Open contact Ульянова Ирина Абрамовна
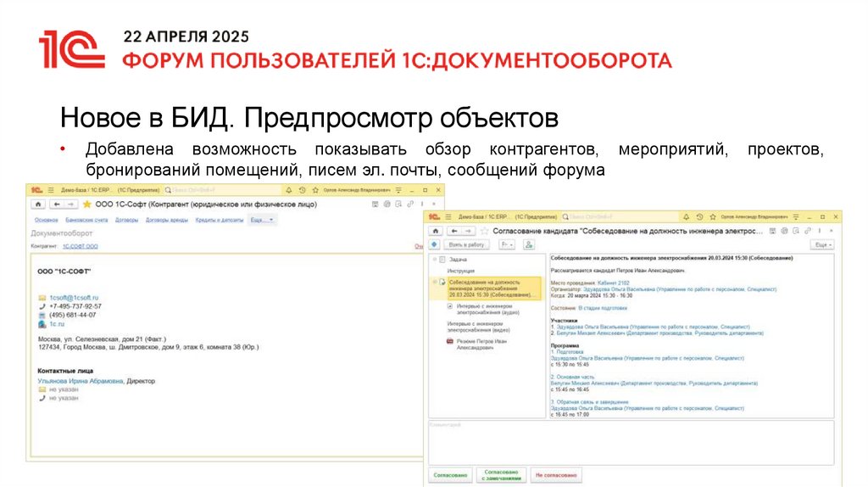Image resolution: width=868 pixels, height=487 pixels. tap(81, 381)
